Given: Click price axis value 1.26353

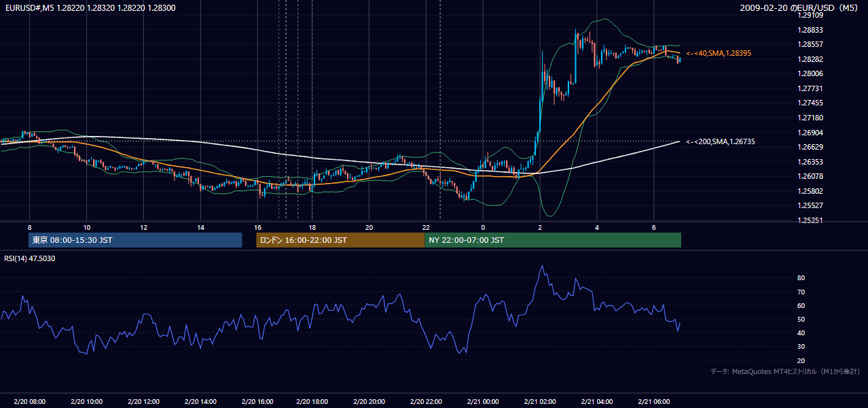Looking at the screenshot, I should pos(810,162).
